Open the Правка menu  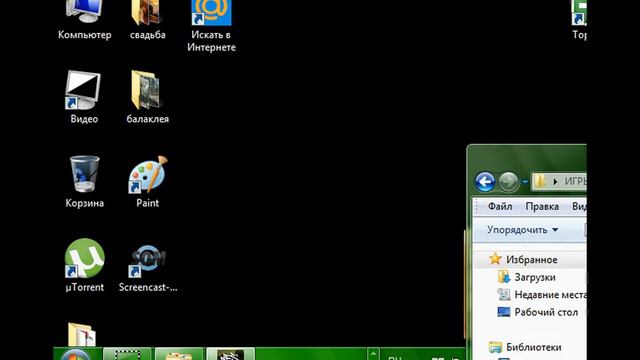(x=542, y=207)
